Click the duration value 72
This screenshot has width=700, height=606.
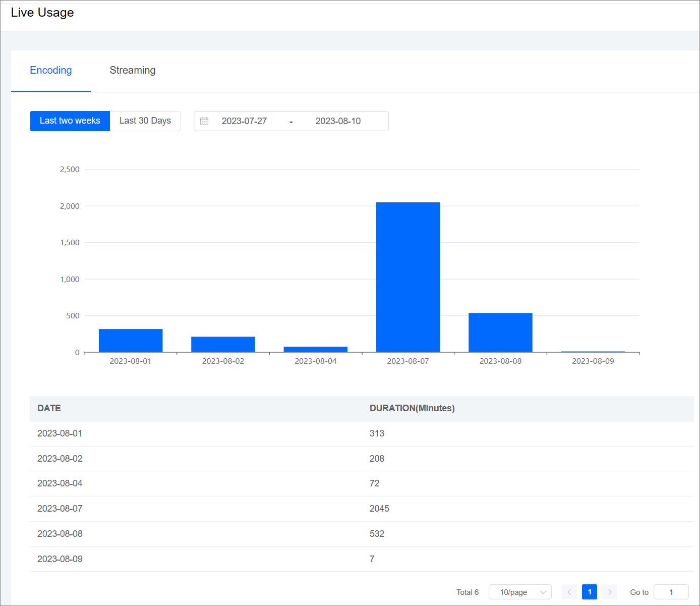click(x=374, y=483)
